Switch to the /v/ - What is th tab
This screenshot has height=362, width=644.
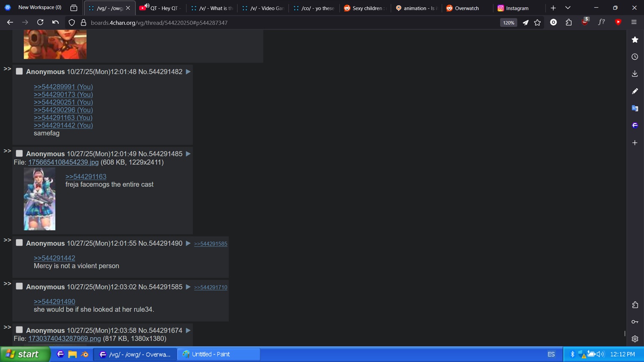[212, 8]
